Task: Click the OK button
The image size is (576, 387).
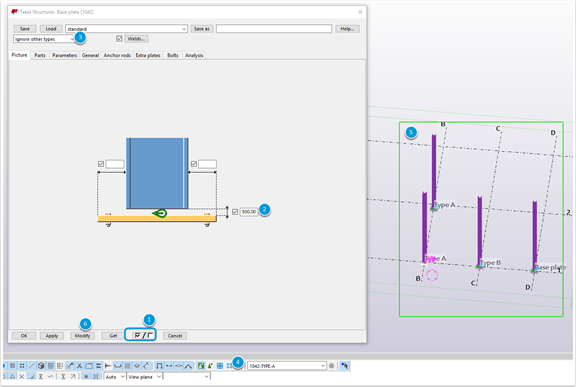Action: (24, 336)
